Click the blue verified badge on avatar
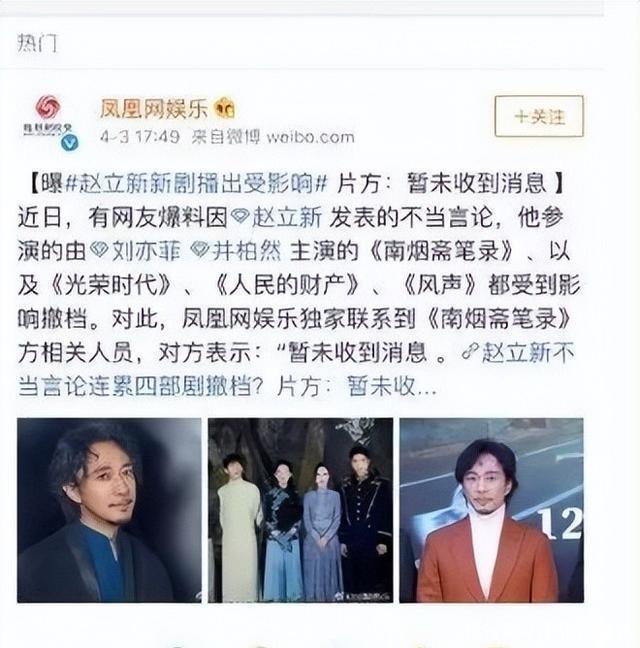This screenshot has width=640, height=648. click(69, 143)
